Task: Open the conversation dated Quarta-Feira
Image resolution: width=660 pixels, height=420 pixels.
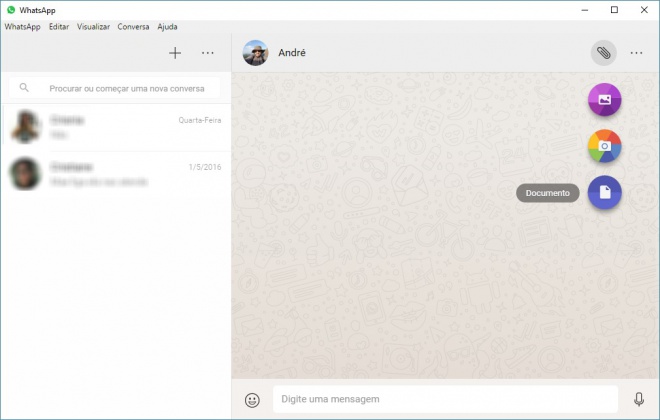Action: (x=115, y=127)
